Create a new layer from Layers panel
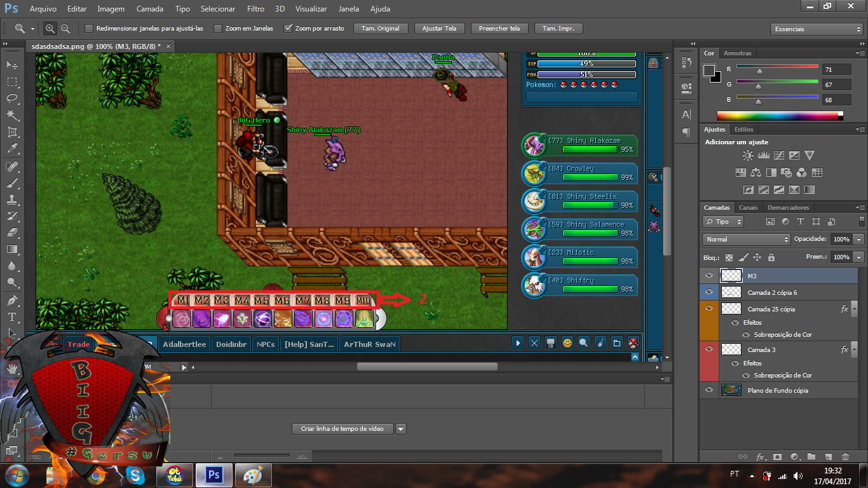Viewport: 868px width, 488px height. click(828, 456)
